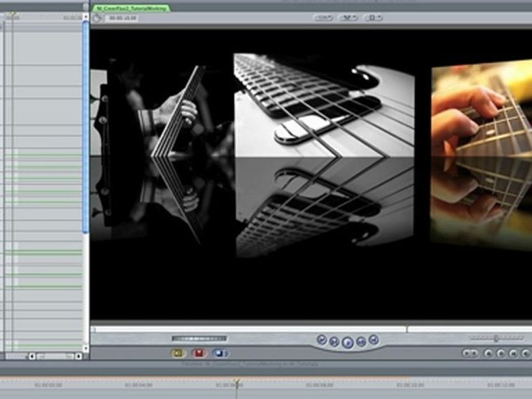Screen dimensions: 532x399
Task: Click the yellow Insert edit button
Action: tap(178, 354)
